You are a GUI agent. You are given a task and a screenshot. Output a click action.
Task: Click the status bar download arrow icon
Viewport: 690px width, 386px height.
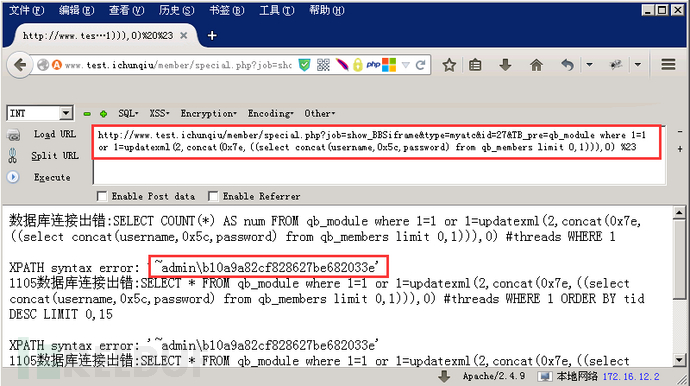click(x=444, y=376)
